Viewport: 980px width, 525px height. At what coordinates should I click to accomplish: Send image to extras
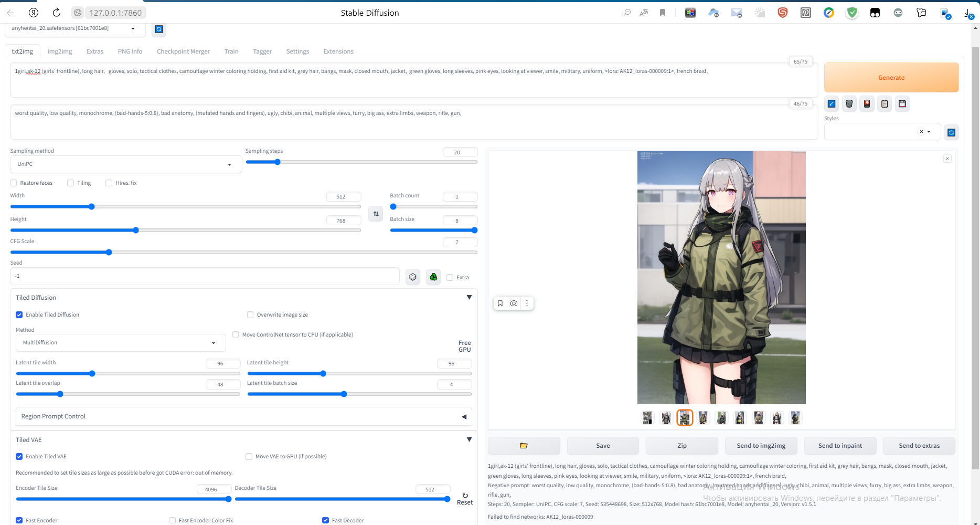[x=919, y=446]
